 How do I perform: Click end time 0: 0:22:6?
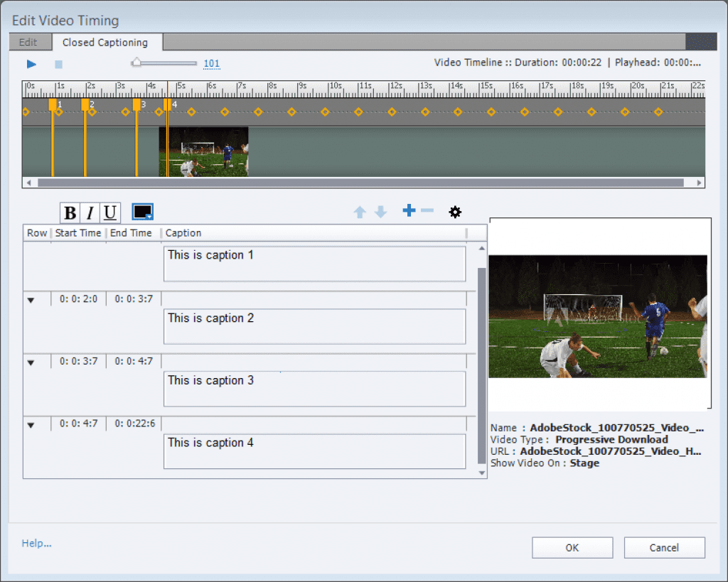click(134, 424)
